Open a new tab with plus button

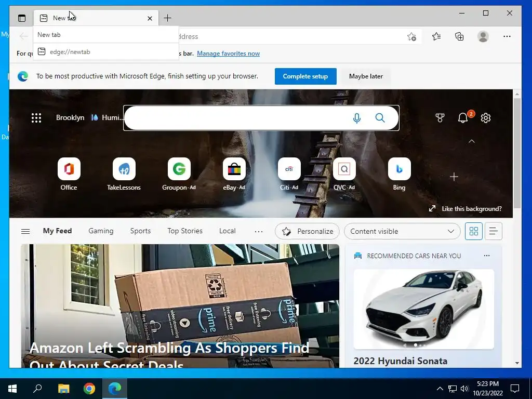point(167,18)
